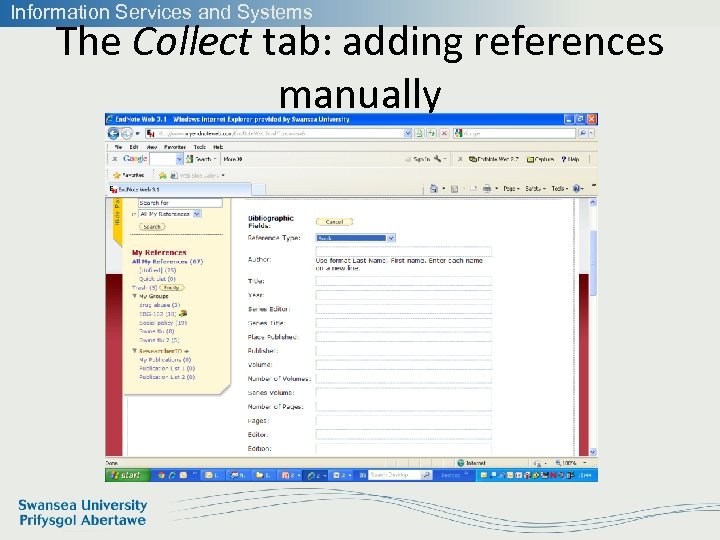The image size is (720, 540).
Task: Open the Safety menu dropdown
Action: [x=535, y=189]
